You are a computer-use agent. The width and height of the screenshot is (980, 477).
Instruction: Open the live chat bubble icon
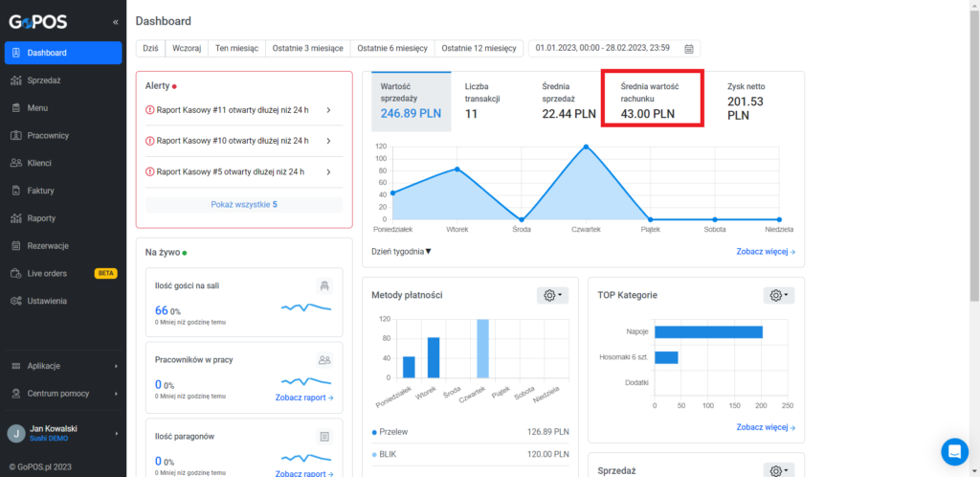point(954,451)
